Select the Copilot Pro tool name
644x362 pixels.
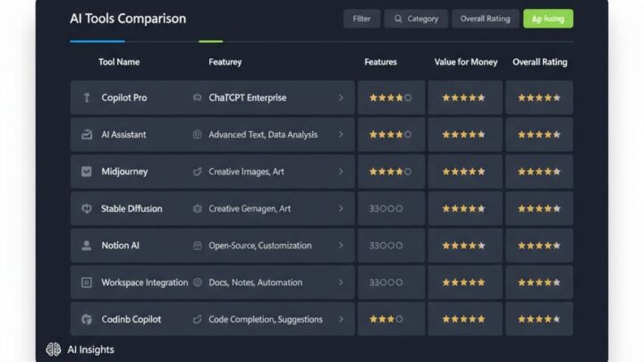[124, 97]
